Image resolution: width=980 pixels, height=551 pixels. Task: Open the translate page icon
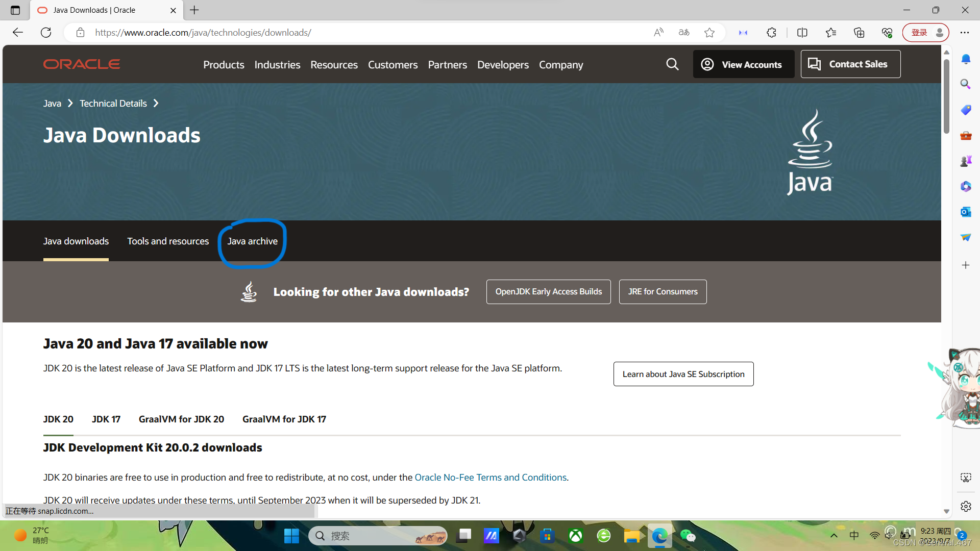[x=684, y=33]
